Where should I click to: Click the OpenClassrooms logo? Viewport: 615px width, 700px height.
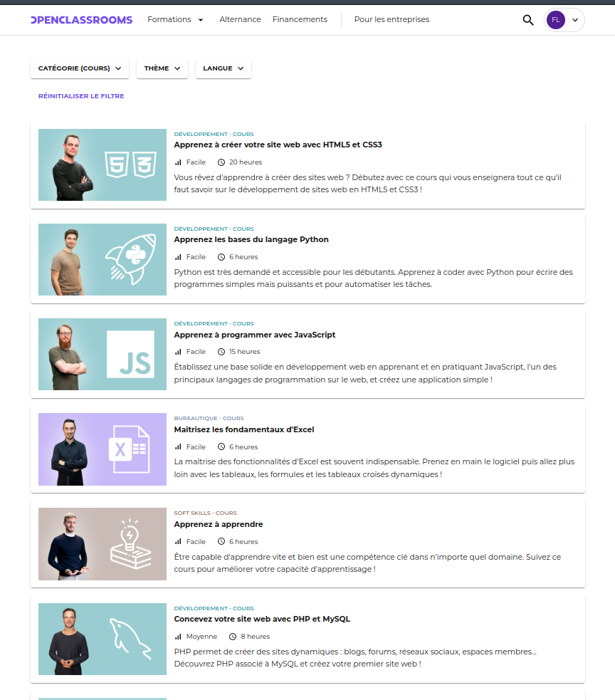(82, 20)
